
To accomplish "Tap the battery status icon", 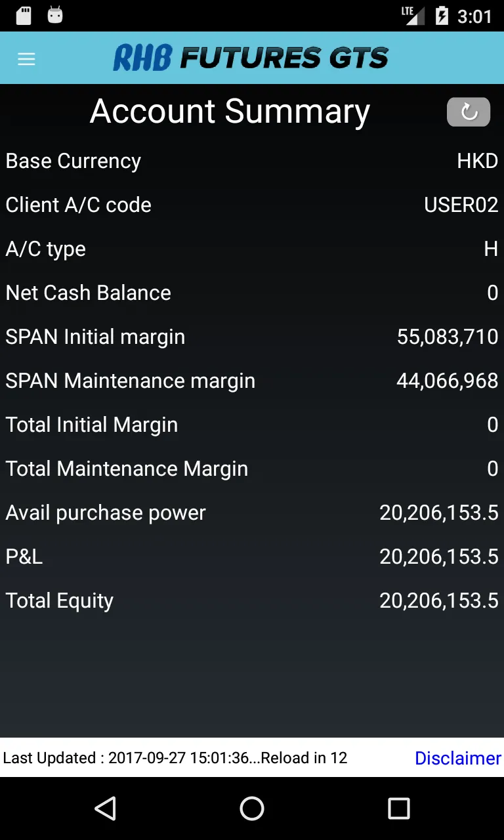I will [442, 16].
